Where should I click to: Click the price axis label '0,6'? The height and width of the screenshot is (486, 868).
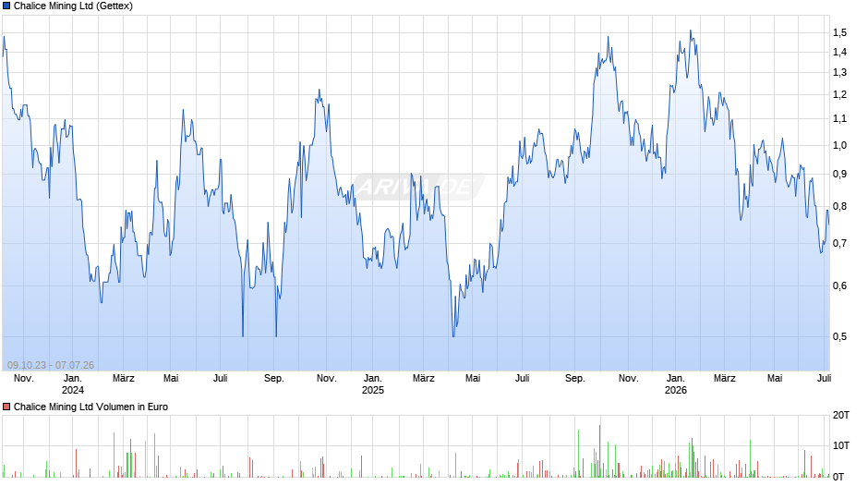tap(839, 286)
